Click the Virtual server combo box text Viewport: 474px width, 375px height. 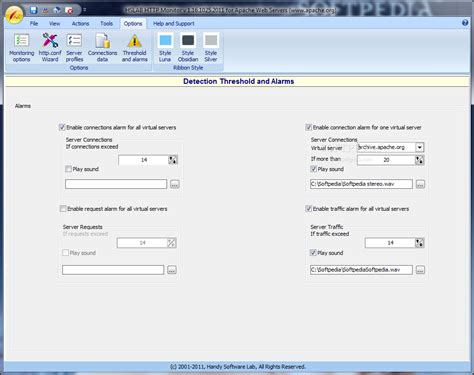pos(386,147)
